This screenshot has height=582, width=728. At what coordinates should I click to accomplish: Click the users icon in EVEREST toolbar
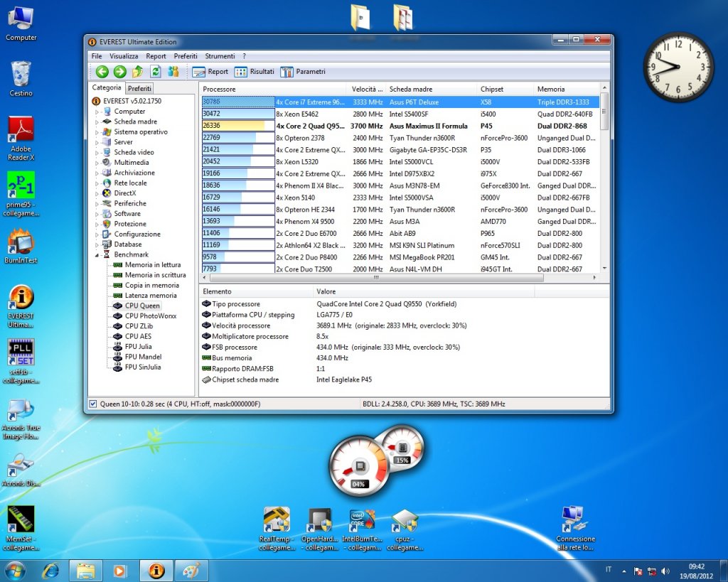pos(173,72)
